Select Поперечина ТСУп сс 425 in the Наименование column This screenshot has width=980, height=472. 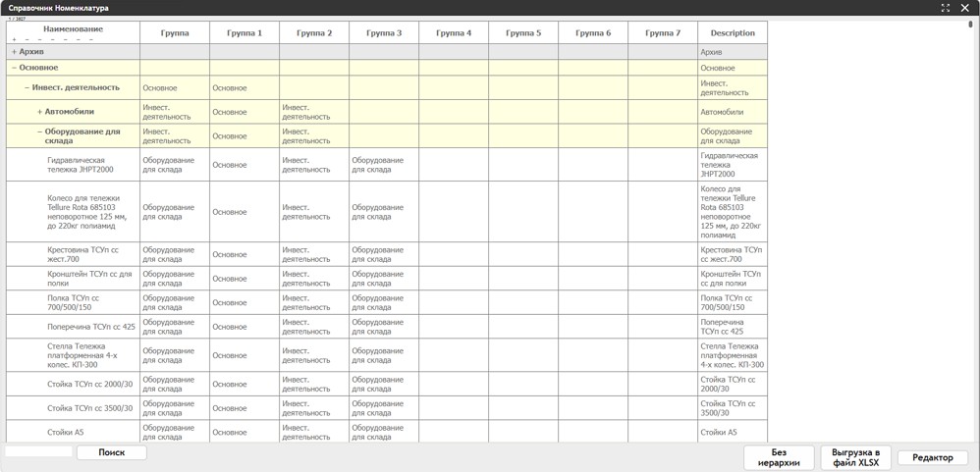[x=73, y=327]
